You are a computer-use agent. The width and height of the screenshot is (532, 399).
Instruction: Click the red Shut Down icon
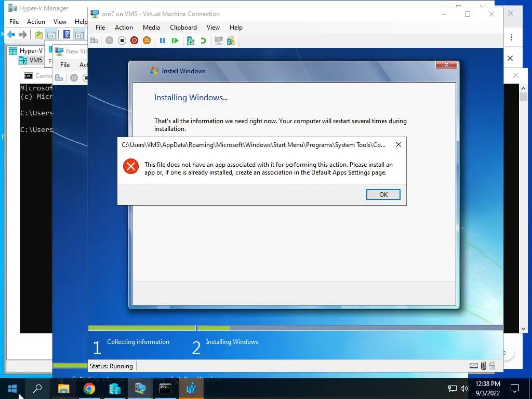pyautogui.click(x=135, y=41)
